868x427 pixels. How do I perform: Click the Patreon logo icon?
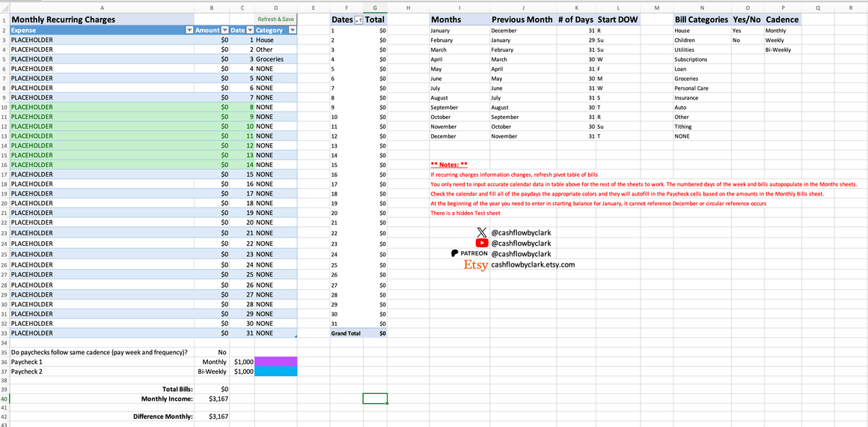pyautogui.click(x=469, y=253)
